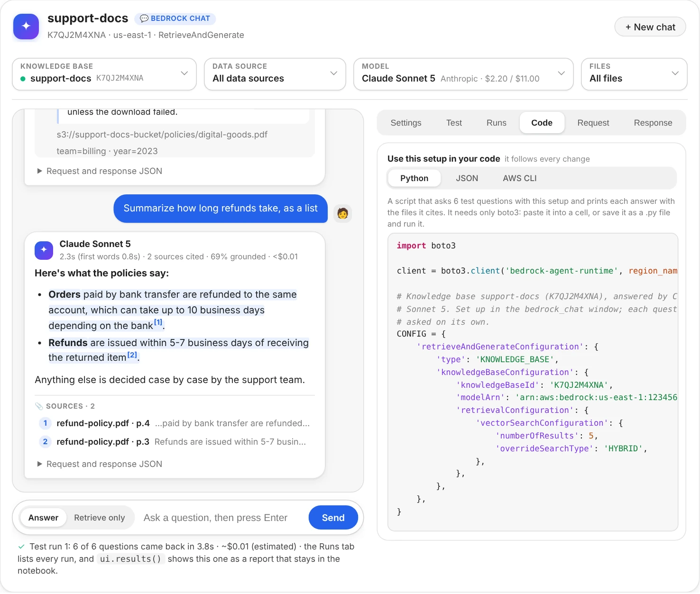The height and width of the screenshot is (594, 700).
Task: Click the paperclip icon next to SOURCES
Action: [39, 406]
